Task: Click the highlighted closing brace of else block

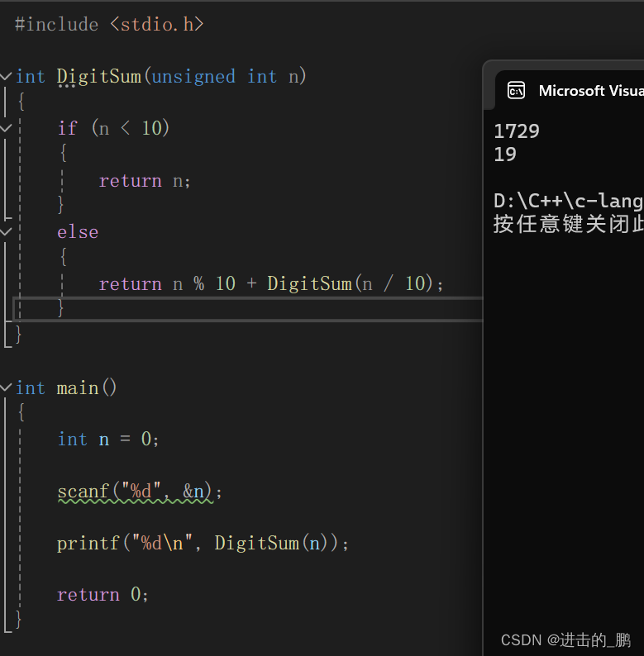Action: pos(60,308)
